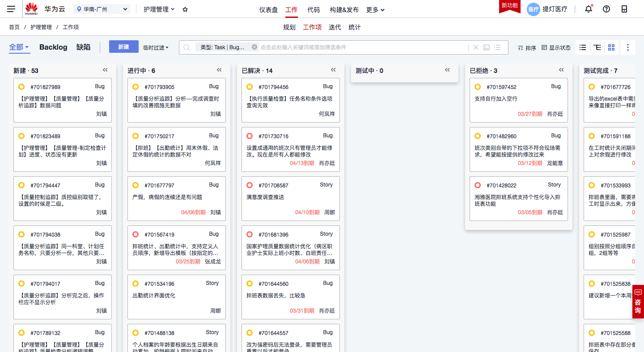Click the search magnifier icon
The image size is (644, 352).
pos(186,47)
